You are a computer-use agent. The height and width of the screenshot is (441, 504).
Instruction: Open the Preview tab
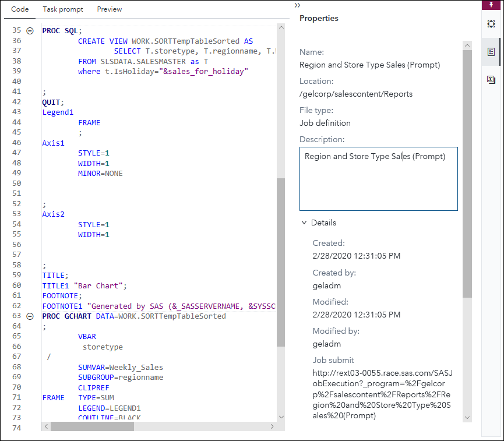pos(110,9)
